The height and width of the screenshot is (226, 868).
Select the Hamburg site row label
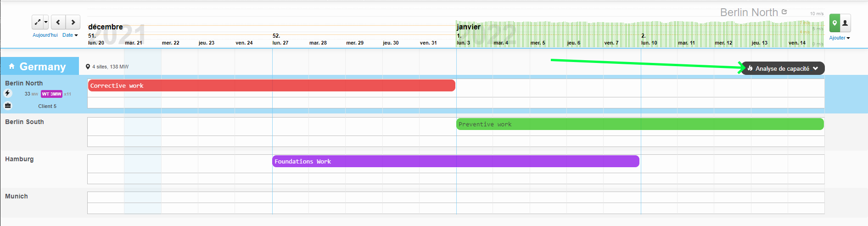point(19,159)
